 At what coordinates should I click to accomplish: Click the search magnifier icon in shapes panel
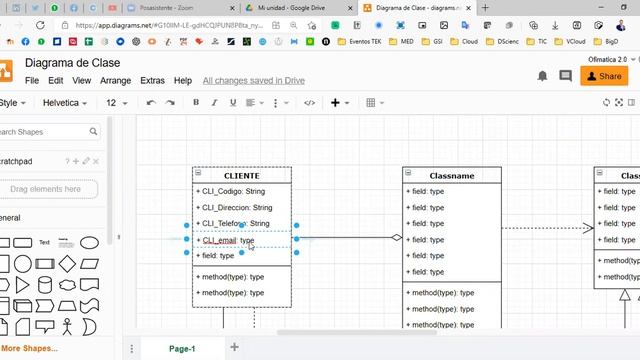coord(93,131)
